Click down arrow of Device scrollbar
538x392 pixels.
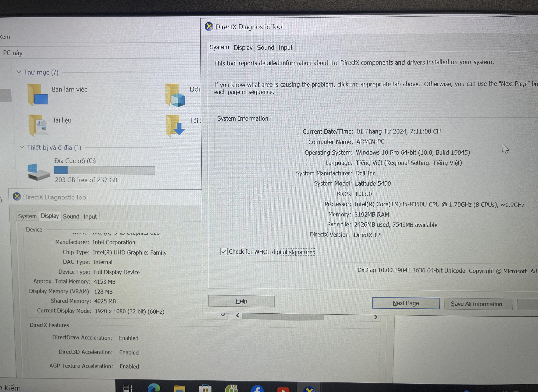(223, 315)
